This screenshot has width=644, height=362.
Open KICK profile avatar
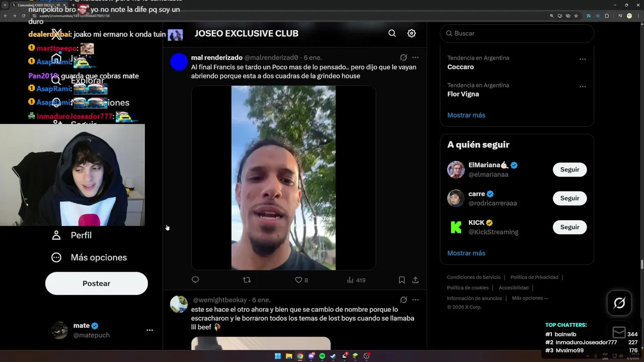(456, 227)
